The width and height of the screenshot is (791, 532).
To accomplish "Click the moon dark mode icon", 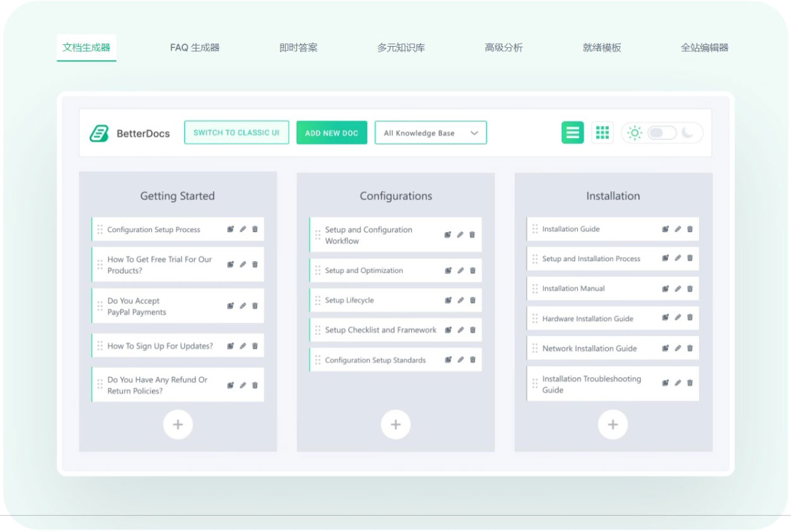I will pos(689,133).
